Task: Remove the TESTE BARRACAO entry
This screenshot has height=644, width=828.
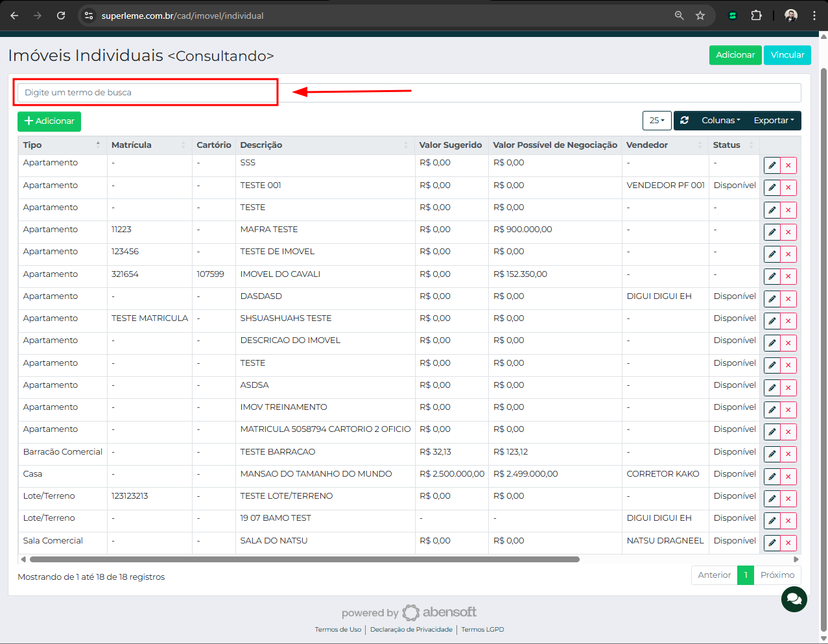Action: (788, 454)
